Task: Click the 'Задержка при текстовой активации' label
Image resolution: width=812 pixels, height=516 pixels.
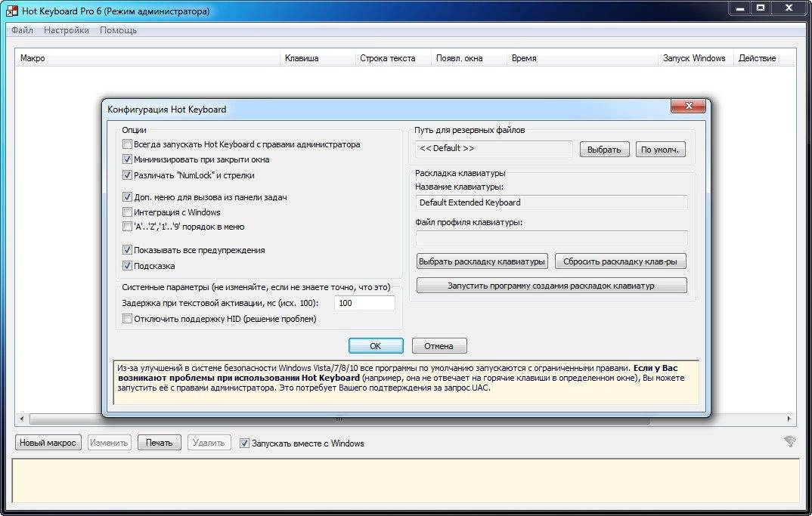Action: [220, 303]
